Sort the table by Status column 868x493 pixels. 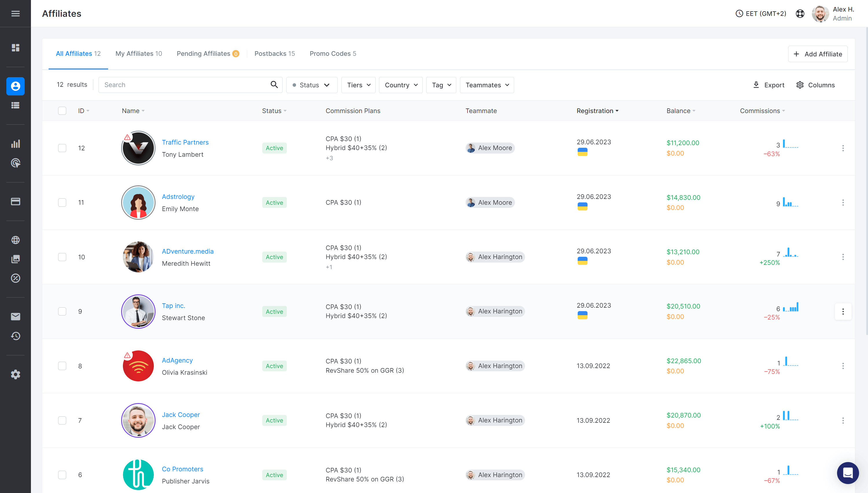point(274,111)
